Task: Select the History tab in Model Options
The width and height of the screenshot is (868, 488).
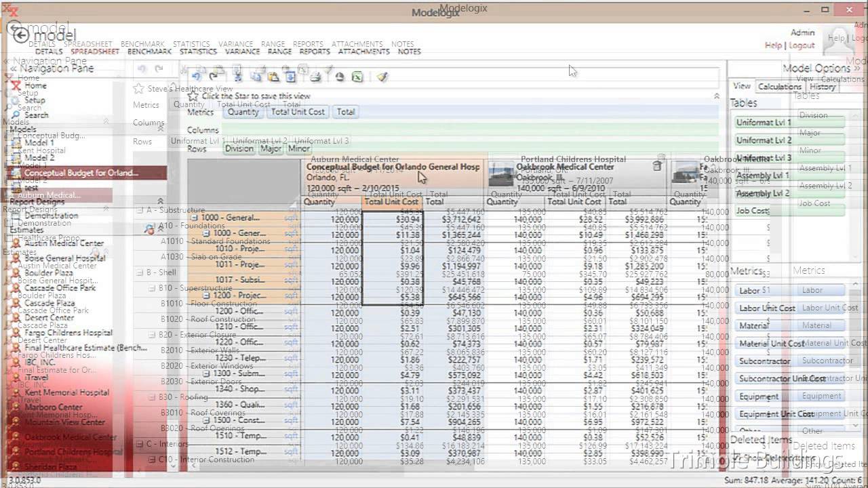Action: (823, 87)
